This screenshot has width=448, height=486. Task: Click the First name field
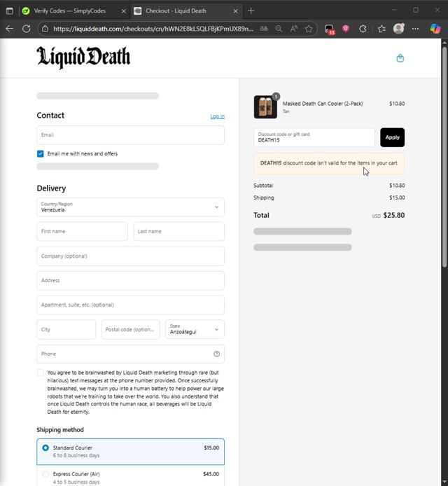tap(82, 231)
